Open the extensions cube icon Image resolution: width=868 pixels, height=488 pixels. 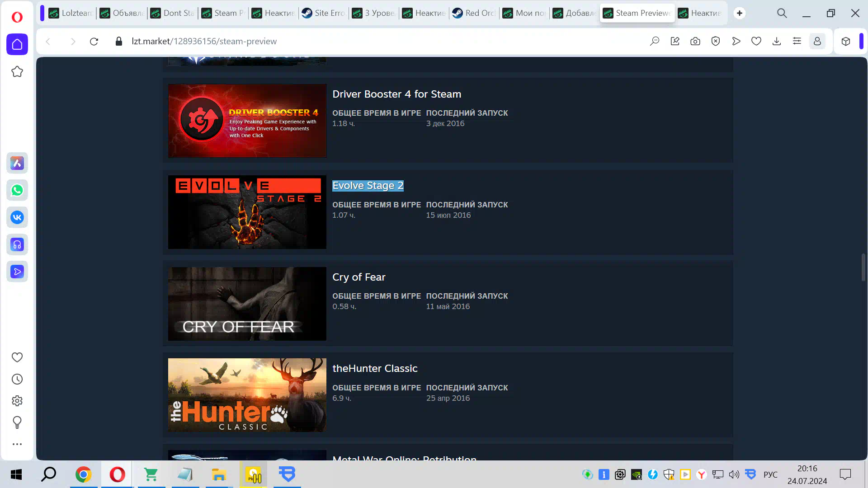846,41
